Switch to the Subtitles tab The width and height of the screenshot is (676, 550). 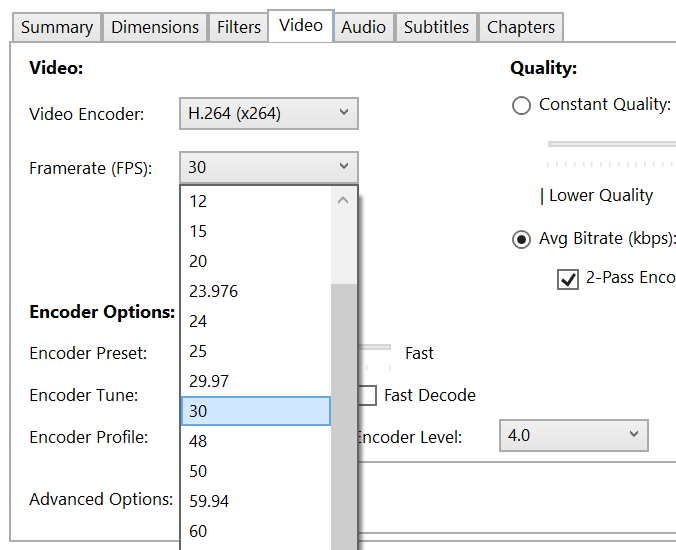pos(436,27)
